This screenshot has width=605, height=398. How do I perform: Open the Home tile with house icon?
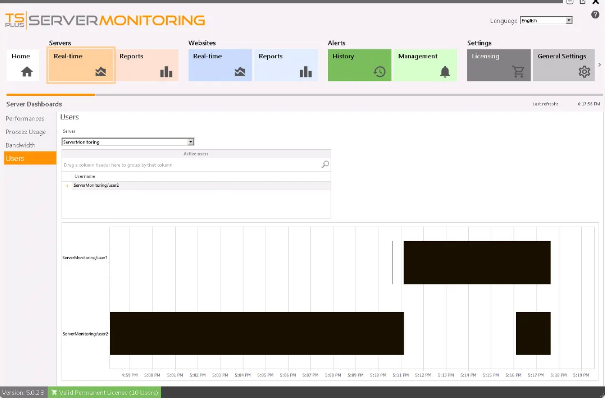(x=23, y=65)
